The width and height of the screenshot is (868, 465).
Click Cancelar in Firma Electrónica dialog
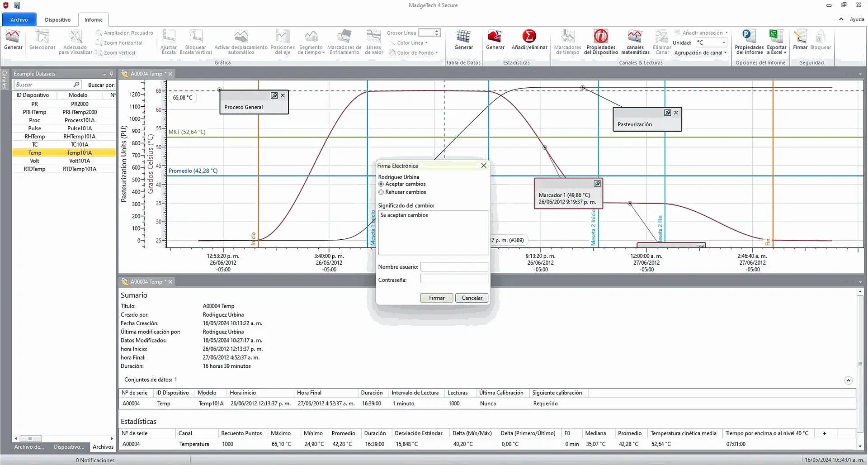(x=472, y=298)
